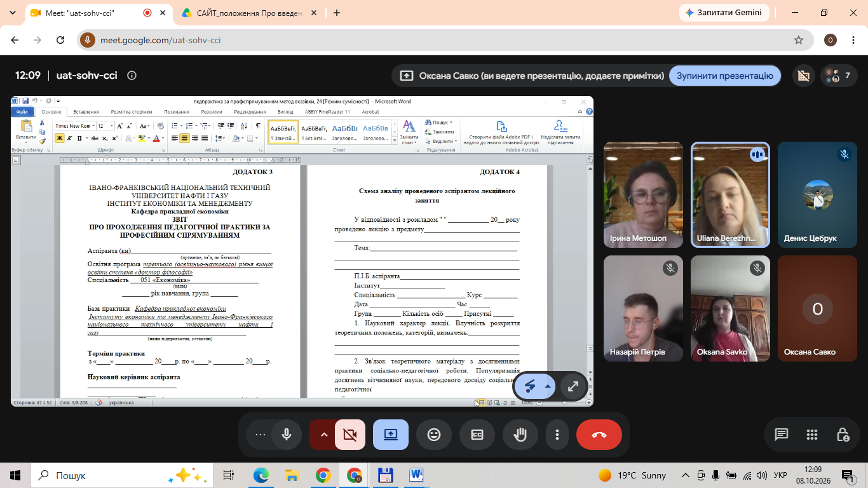
Task: Send an emoji reaction
Action: point(434,435)
